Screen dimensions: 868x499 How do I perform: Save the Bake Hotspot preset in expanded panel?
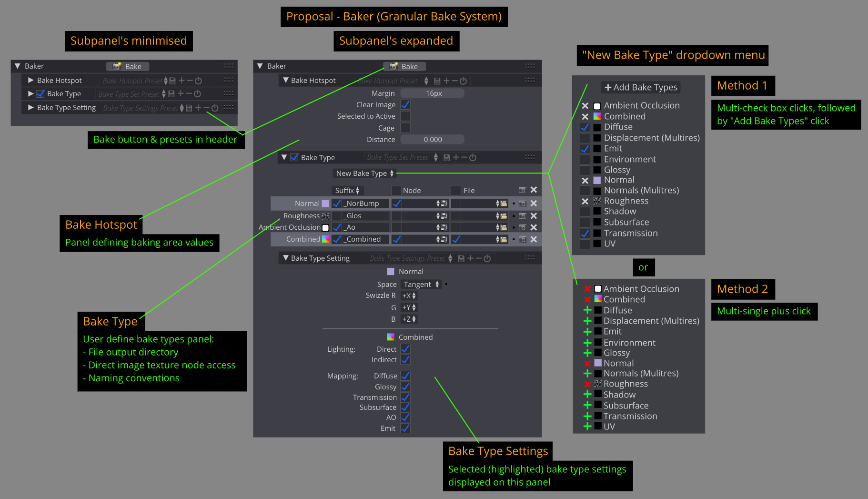click(437, 81)
